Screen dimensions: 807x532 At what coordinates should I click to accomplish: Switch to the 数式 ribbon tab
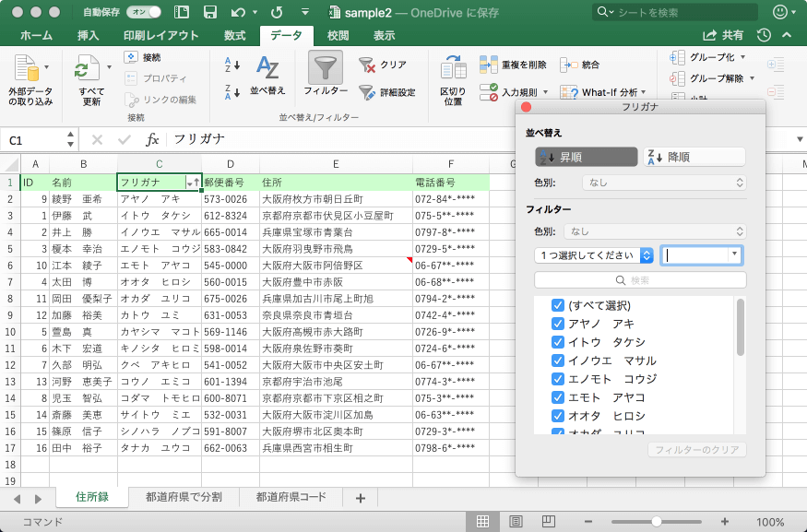tap(234, 35)
